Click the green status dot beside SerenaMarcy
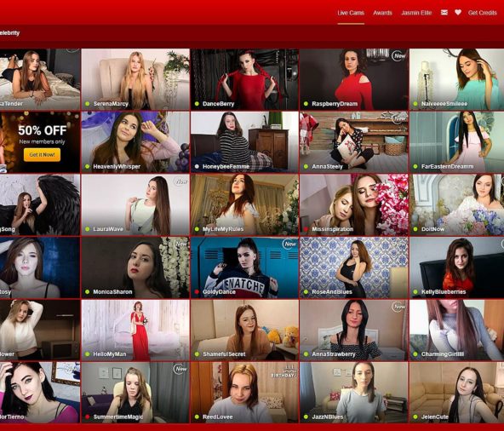Screen dimensions: 504x431 [88, 104]
